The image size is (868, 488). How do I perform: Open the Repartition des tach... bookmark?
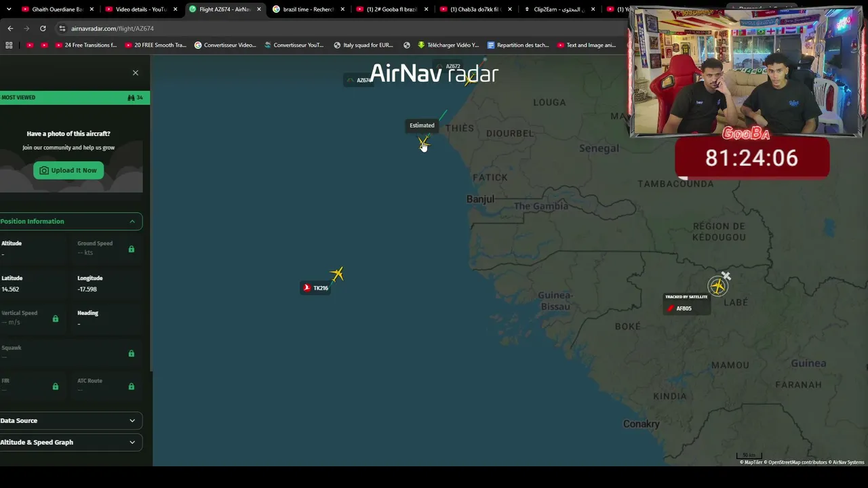(x=518, y=45)
